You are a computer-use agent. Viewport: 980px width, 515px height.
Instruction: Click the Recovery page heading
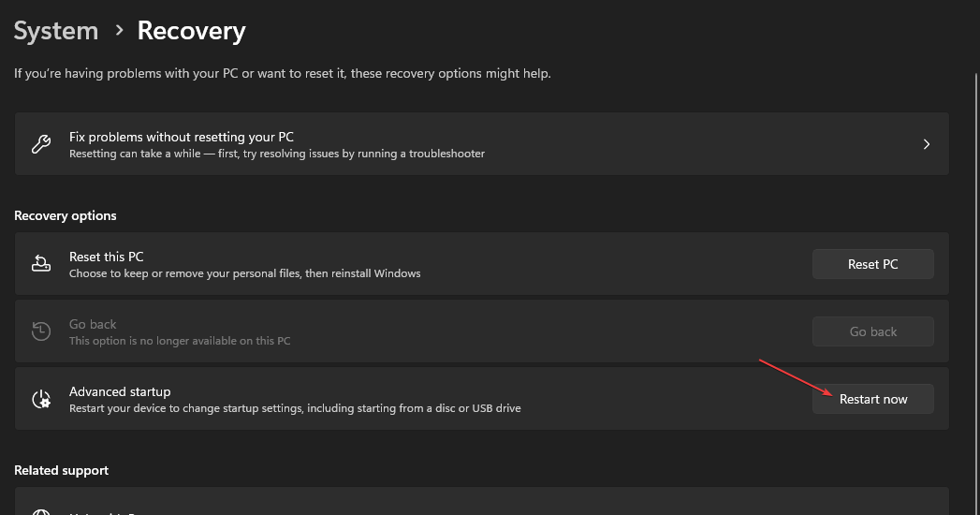coord(191,31)
